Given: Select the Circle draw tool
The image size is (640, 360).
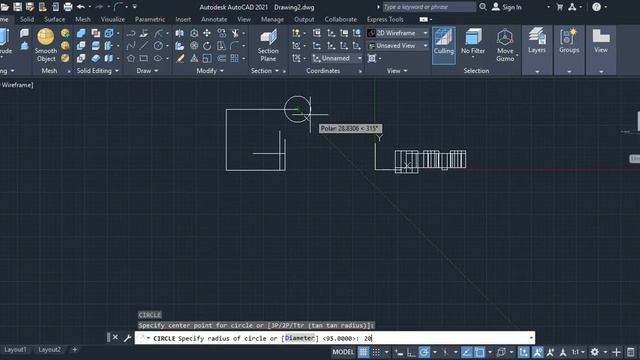Looking at the screenshot, I should [x=158, y=46].
